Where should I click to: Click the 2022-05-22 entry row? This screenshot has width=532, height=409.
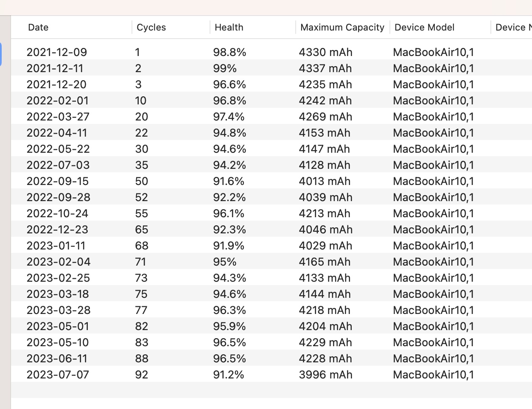pos(58,149)
